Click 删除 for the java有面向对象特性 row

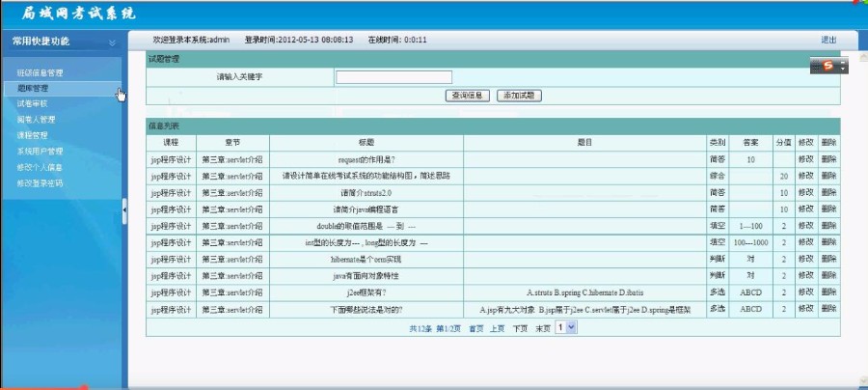(828, 275)
